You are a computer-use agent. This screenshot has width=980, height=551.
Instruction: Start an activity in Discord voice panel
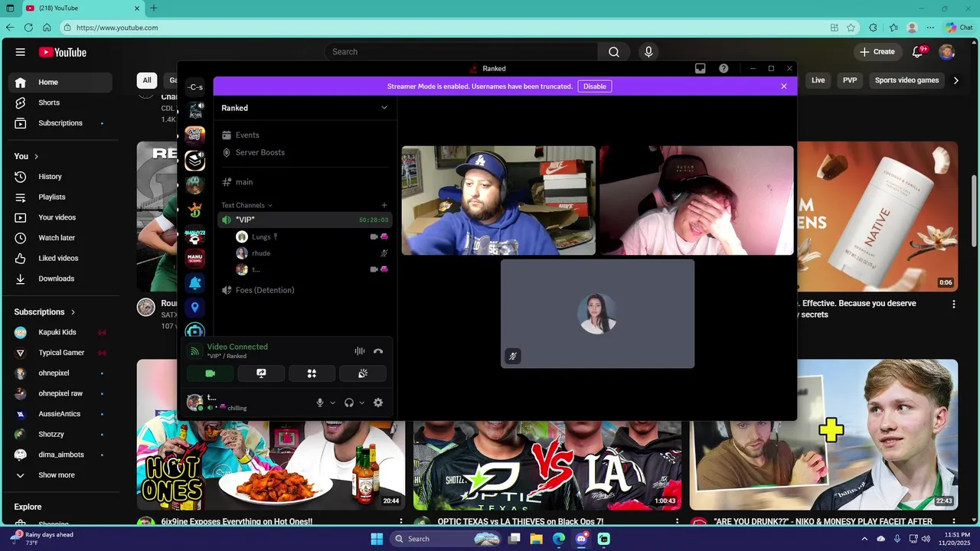coord(312,373)
